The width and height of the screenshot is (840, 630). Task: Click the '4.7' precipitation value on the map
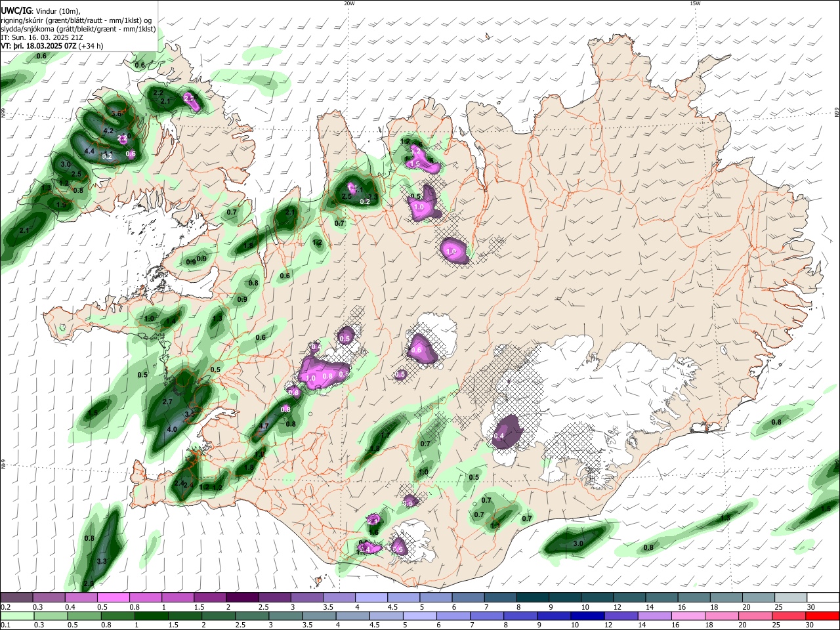coord(264,426)
